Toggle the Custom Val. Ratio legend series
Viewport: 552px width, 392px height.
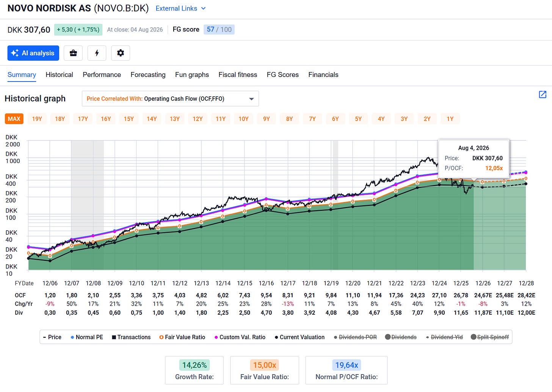pos(240,337)
